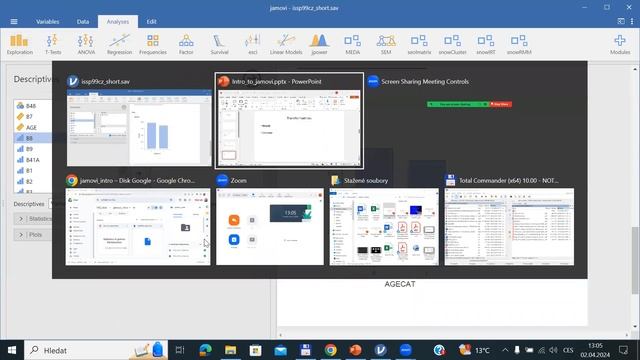Open the Factor analyses menu
Viewport: 640px width, 360px height.
point(186,44)
